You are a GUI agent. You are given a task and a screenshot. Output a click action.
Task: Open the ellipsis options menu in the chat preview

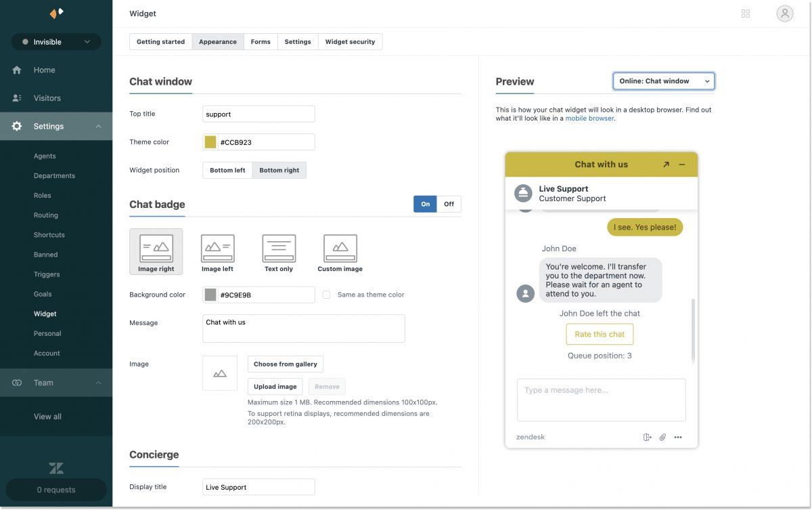[x=677, y=437]
